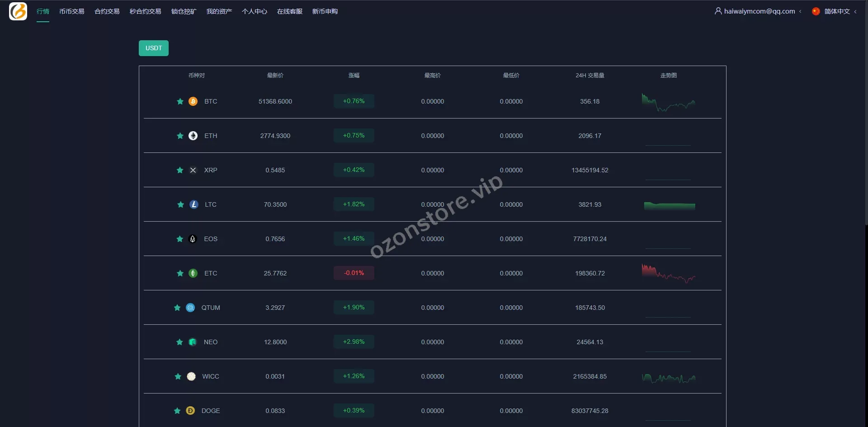
Task: Unfavorite NEO using its star
Action: 179,342
